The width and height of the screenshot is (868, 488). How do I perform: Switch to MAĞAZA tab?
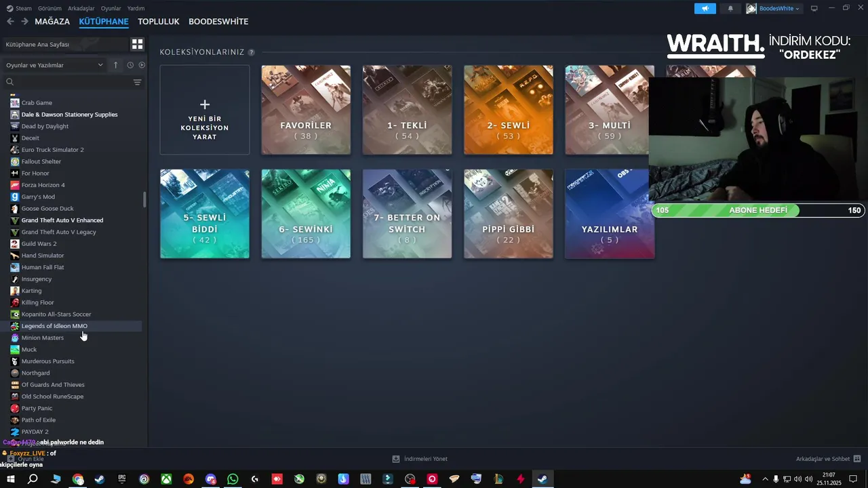52,22
